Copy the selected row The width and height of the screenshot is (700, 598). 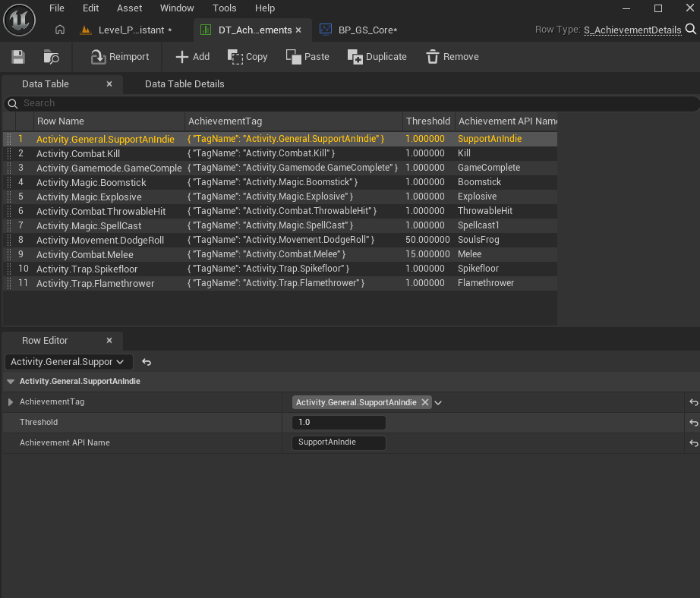(248, 57)
